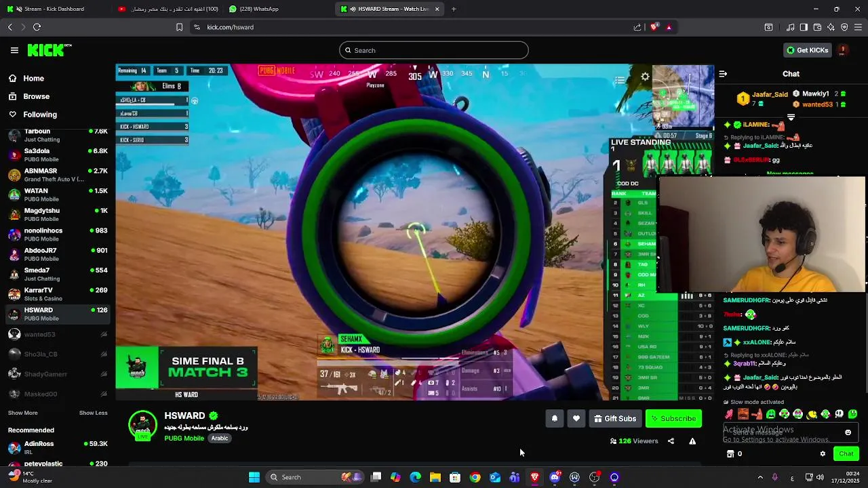Expand Show More followed channels
This screenshot has height=488, width=868.
point(22,413)
